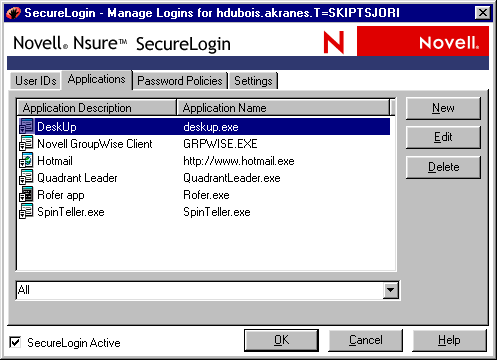The width and height of the screenshot is (497, 360).
Task: Select the Rofer app entry
Action: coord(61,195)
